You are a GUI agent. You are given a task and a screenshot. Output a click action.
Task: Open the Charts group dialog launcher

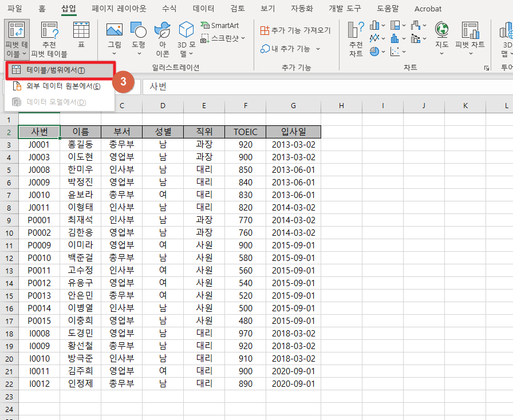click(487, 68)
